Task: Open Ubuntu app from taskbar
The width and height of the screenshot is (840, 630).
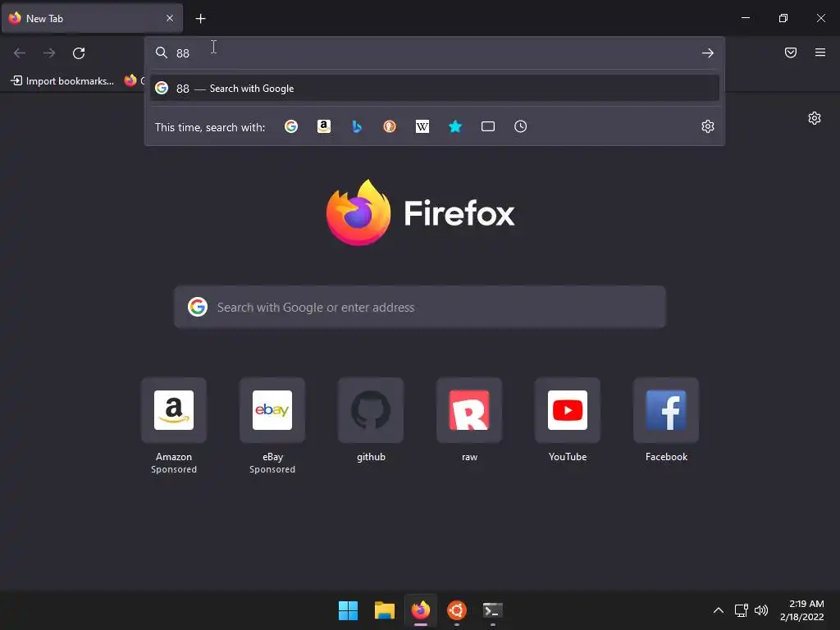Action: point(456,610)
